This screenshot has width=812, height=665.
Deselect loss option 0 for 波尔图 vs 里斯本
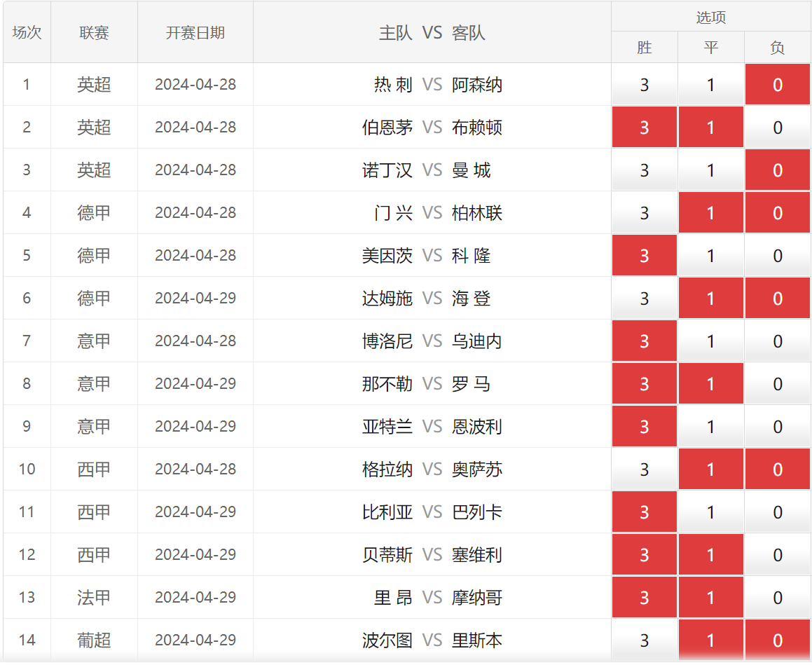[777, 640]
